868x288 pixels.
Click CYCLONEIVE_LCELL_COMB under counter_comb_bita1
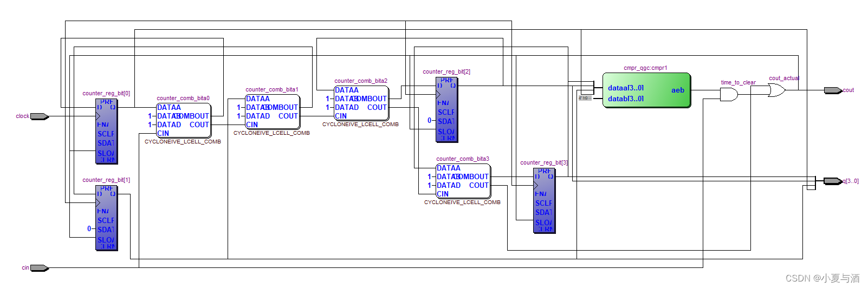point(271,133)
